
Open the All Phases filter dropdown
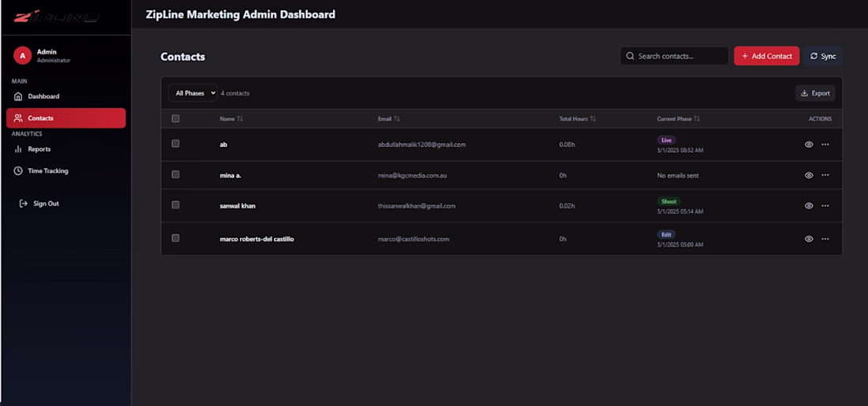point(193,93)
